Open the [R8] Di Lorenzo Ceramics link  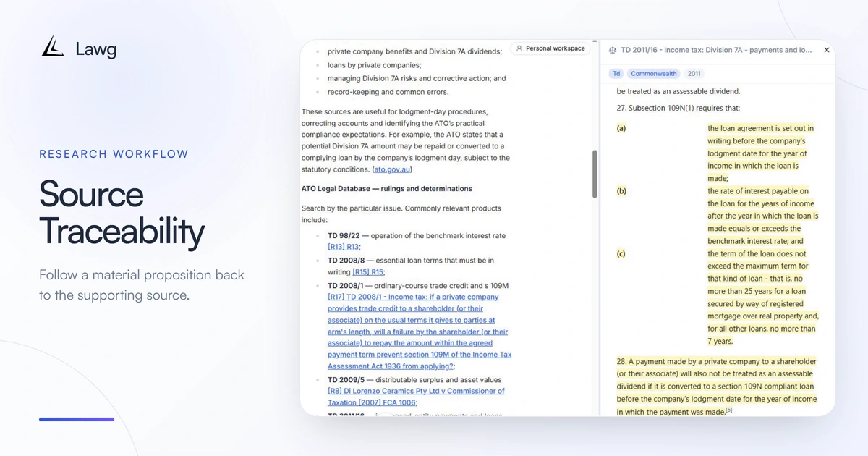pyautogui.click(x=416, y=397)
